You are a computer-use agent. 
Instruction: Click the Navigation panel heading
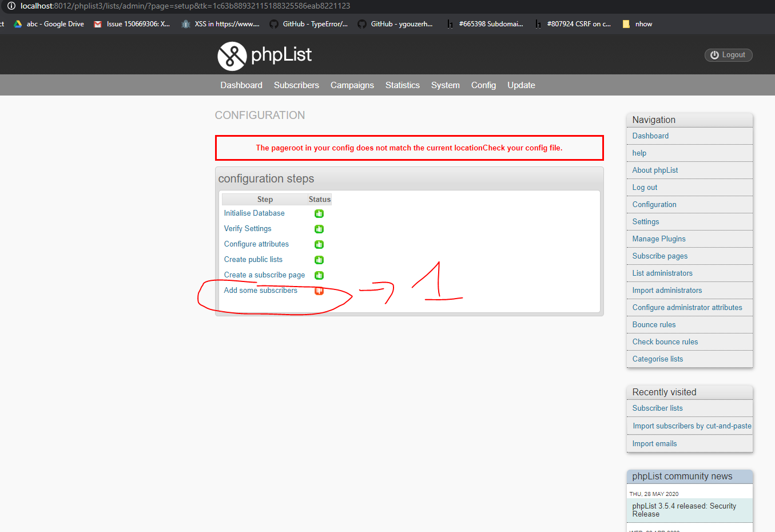(654, 120)
